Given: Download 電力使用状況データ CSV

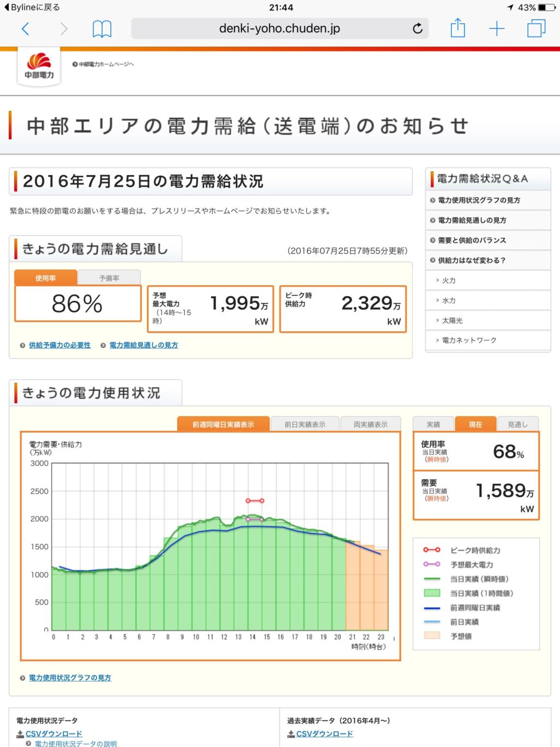Looking at the screenshot, I should coord(54,733).
